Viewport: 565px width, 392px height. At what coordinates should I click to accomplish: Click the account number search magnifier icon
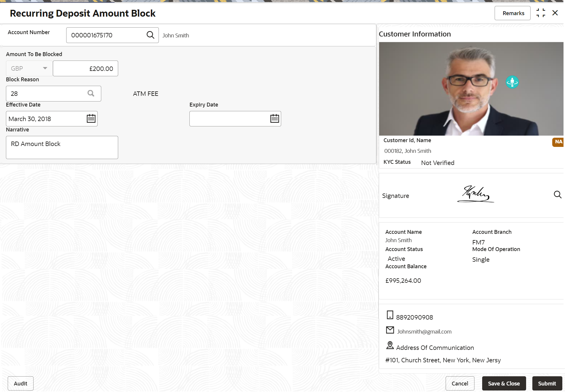(x=151, y=35)
